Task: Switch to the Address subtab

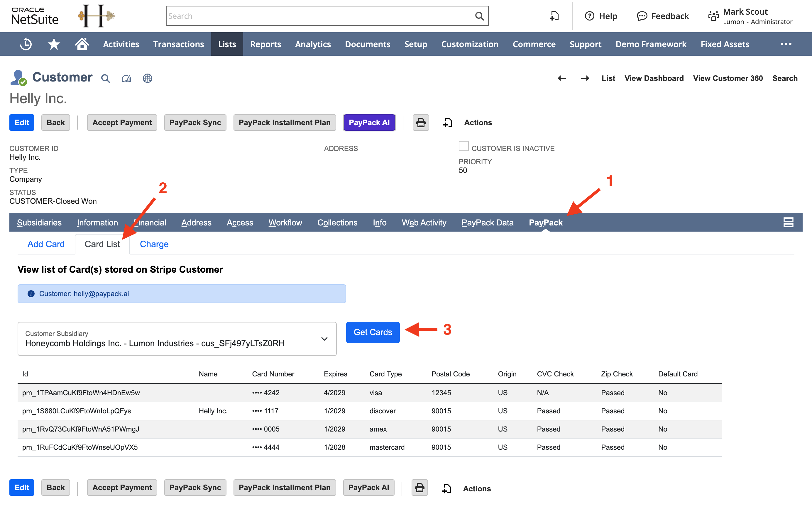Action: [196, 223]
